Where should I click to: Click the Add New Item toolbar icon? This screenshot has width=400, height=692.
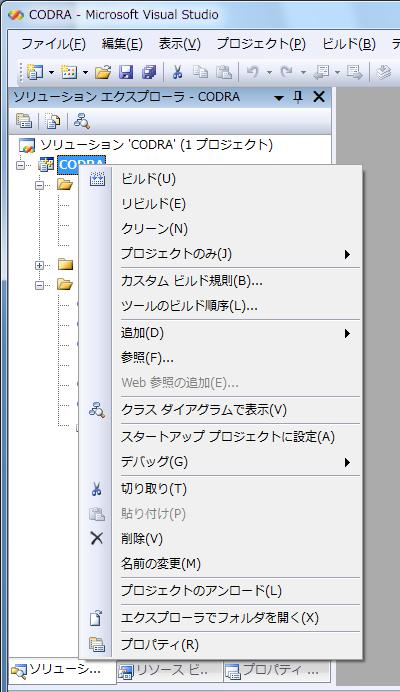(69, 72)
